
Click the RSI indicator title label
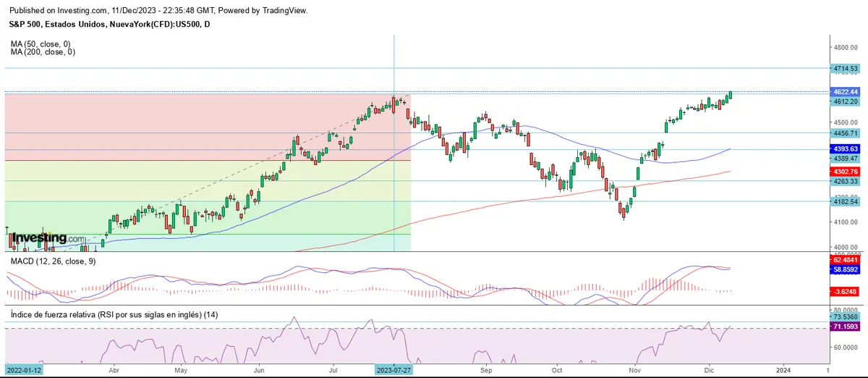click(x=114, y=315)
